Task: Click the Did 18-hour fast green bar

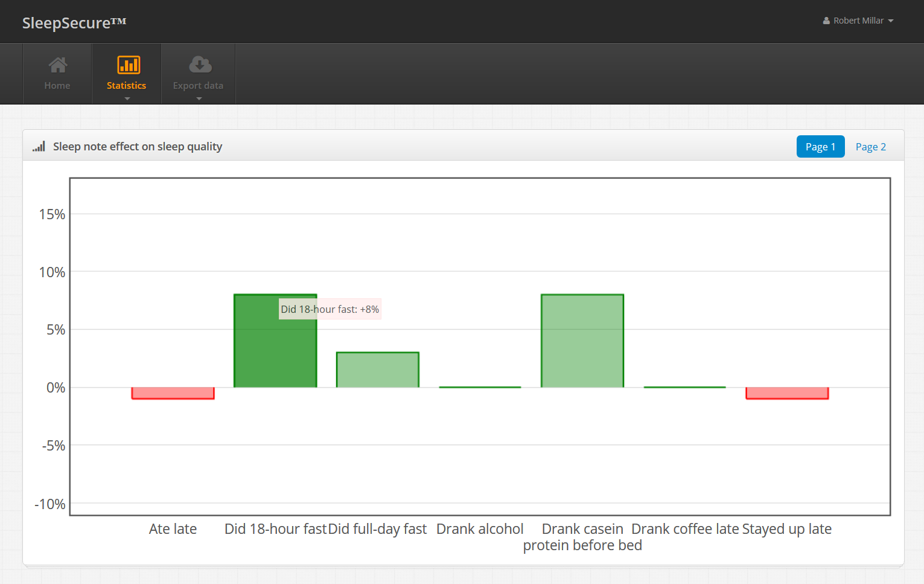Action: (x=275, y=341)
